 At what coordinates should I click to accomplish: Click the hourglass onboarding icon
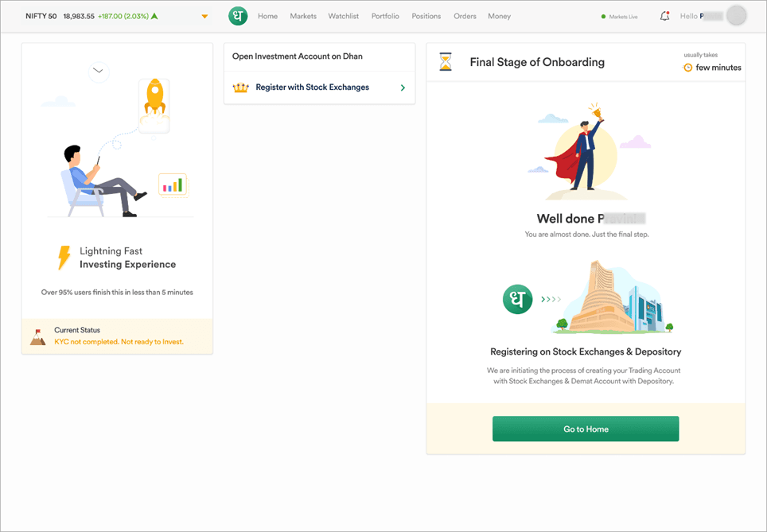point(446,62)
